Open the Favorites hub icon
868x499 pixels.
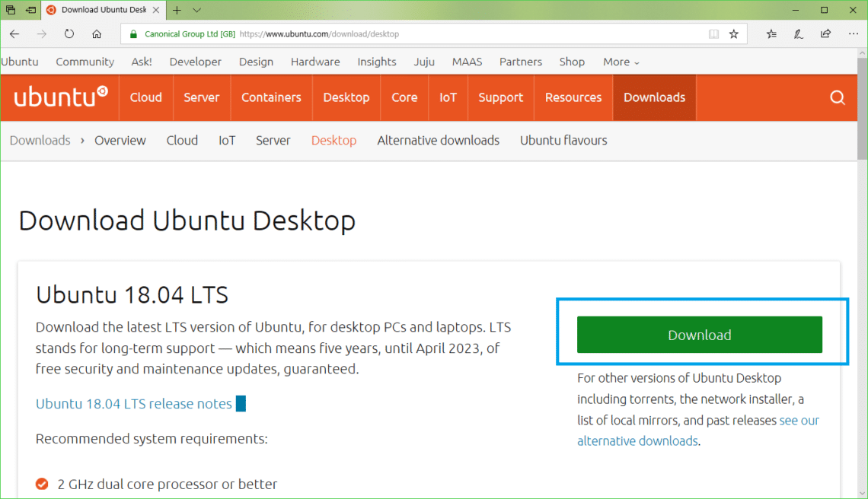click(x=771, y=34)
